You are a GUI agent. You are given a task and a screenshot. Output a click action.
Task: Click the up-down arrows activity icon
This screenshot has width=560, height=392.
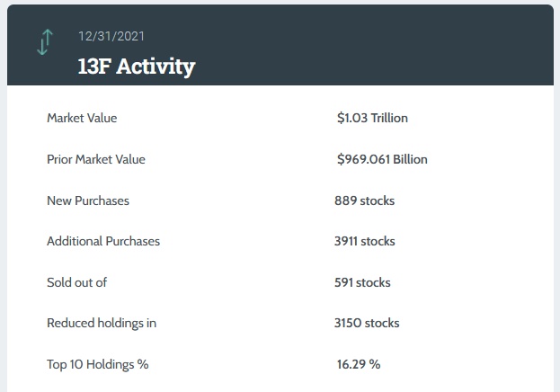click(x=45, y=41)
